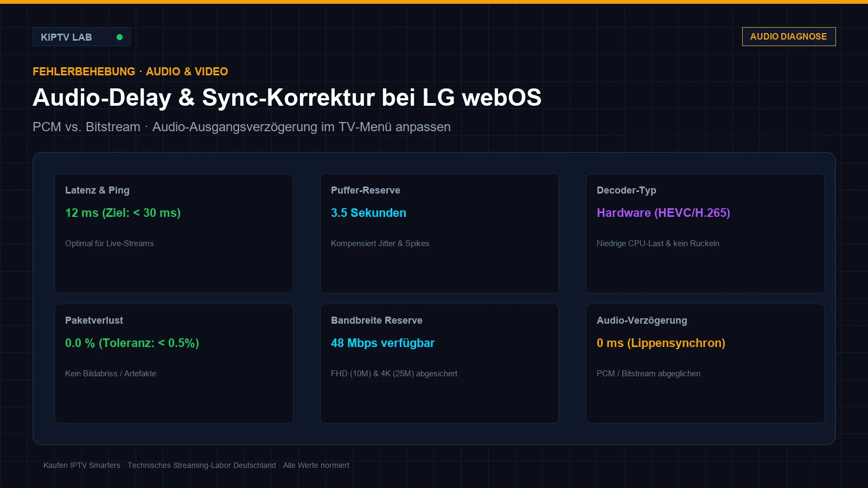The image size is (868, 488).
Task: Select the 'Decoder-Typ' card title
Action: [x=626, y=190]
